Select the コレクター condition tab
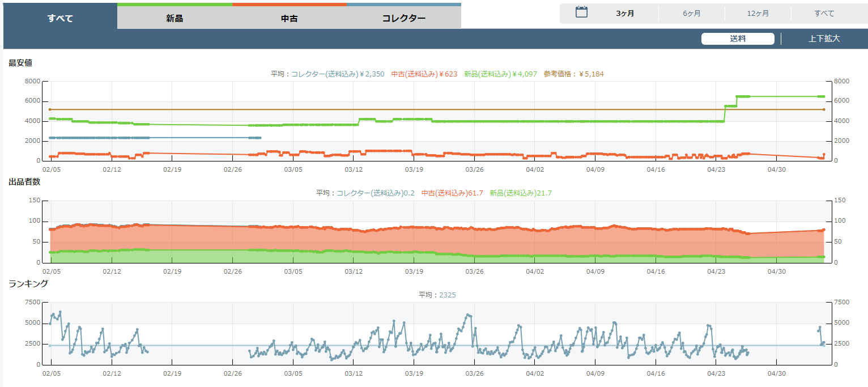This screenshot has height=387, width=868. (403, 18)
